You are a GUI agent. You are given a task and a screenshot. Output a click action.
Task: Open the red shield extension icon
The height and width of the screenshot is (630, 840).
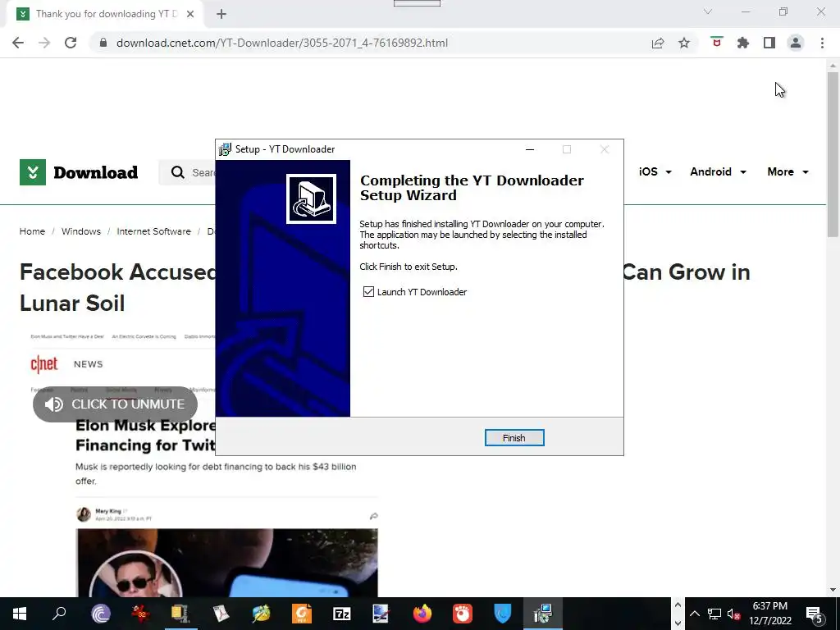click(x=717, y=43)
